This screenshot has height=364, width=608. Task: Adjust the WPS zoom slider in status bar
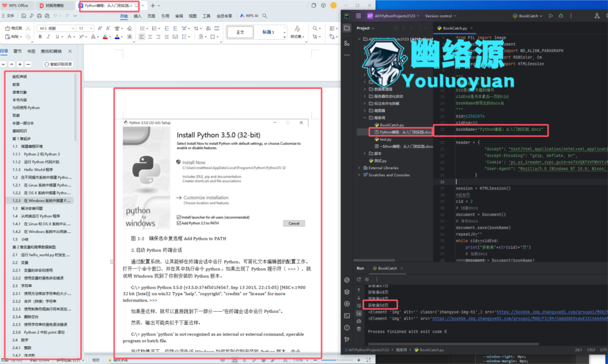[337, 360]
